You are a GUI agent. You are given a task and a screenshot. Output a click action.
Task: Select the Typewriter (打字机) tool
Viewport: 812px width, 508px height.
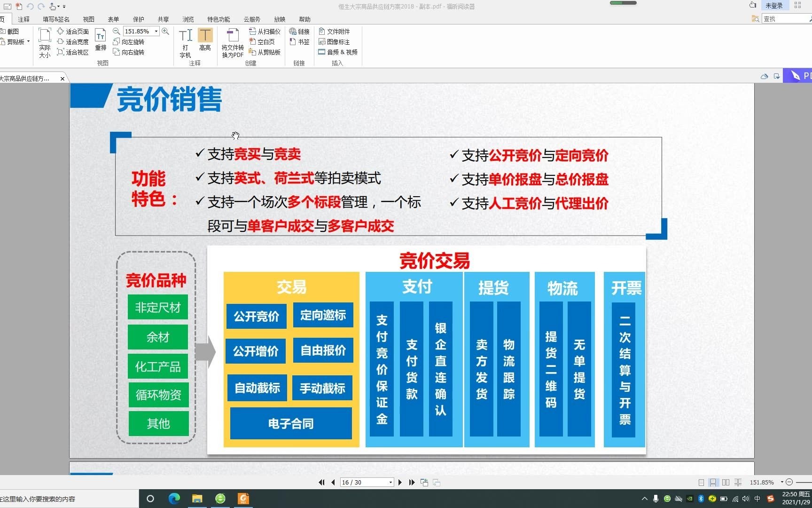(x=186, y=43)
